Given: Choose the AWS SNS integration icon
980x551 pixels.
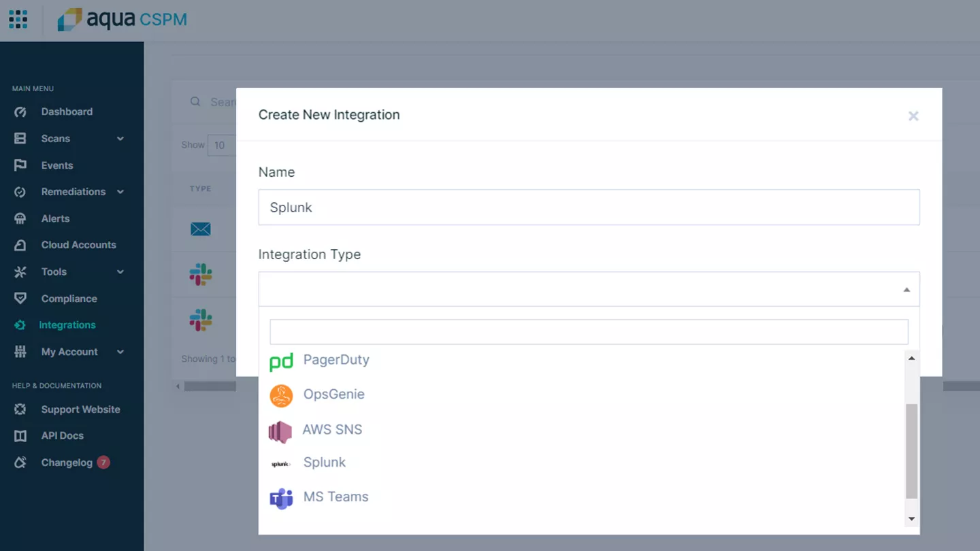Looking at the screenshot, I should 280,429.
